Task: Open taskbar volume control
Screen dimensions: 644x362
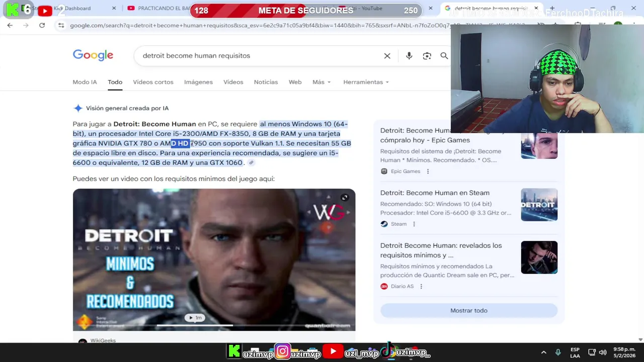Action: [603, 352]
